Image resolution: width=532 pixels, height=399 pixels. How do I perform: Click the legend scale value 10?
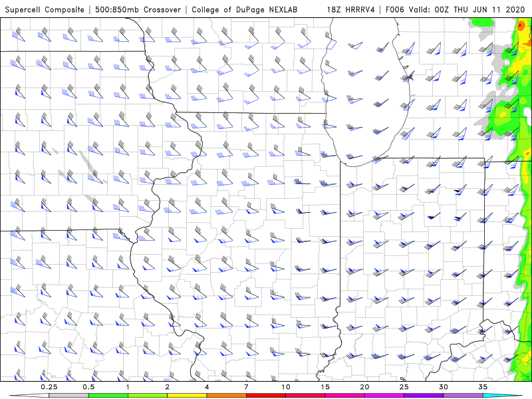[286, 387]
